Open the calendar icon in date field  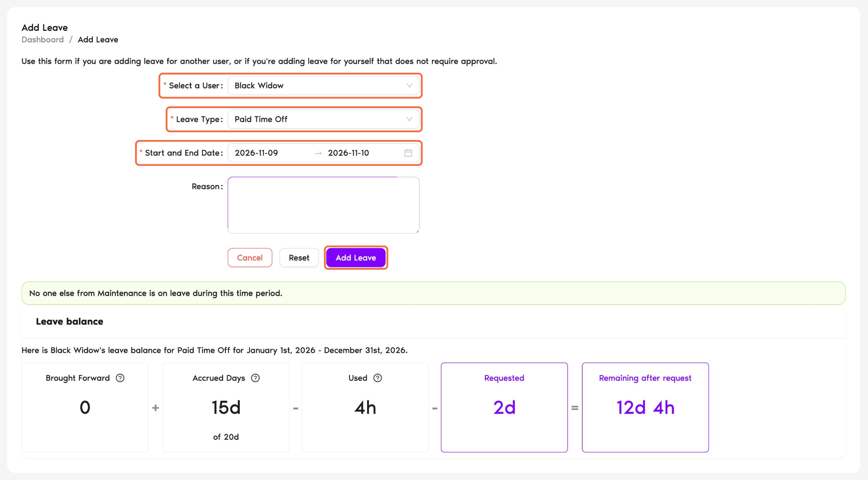point(408,153)
